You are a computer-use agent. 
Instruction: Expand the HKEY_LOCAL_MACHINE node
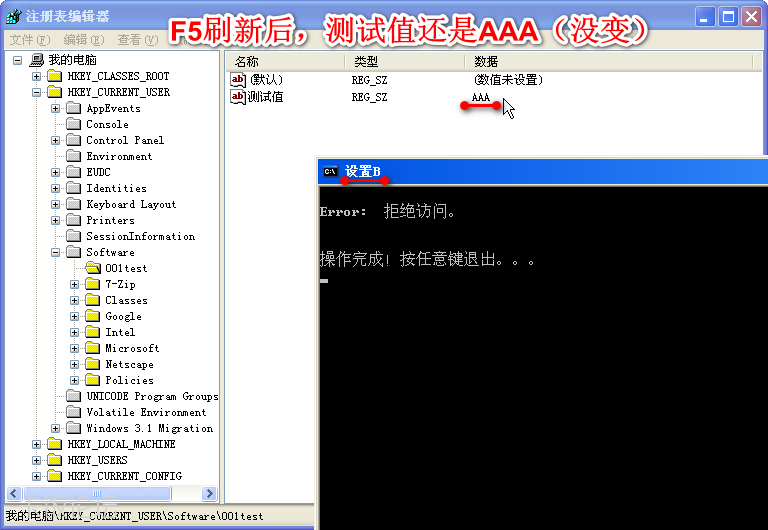pyautogui.click(x=37, y=444)
